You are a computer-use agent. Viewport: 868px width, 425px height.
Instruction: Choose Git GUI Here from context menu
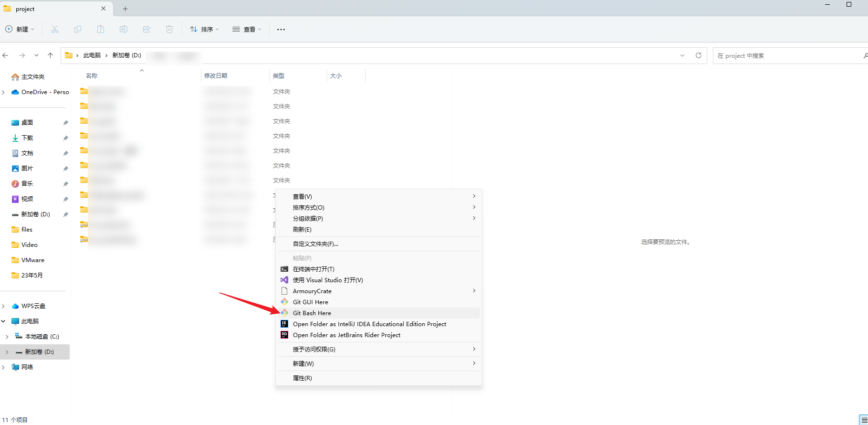click(379, 302)
